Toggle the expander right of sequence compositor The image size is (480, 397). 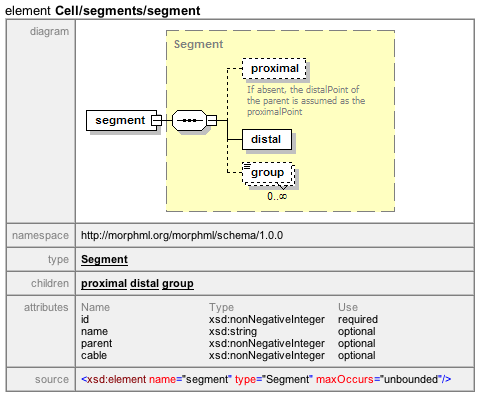pos(211,120)
